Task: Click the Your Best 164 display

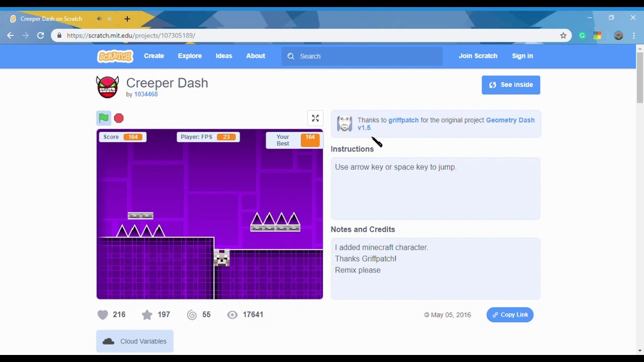Action: click(x=294, y=140)
